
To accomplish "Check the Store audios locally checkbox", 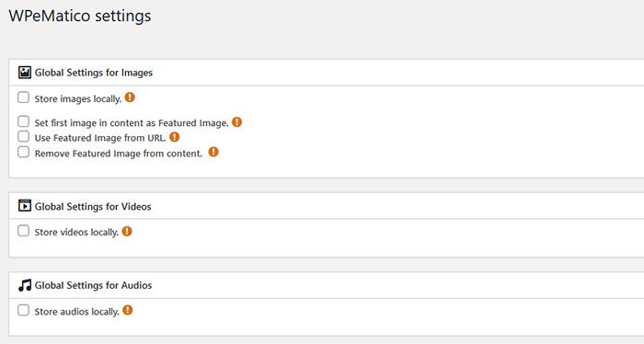I will pos(23,310).
